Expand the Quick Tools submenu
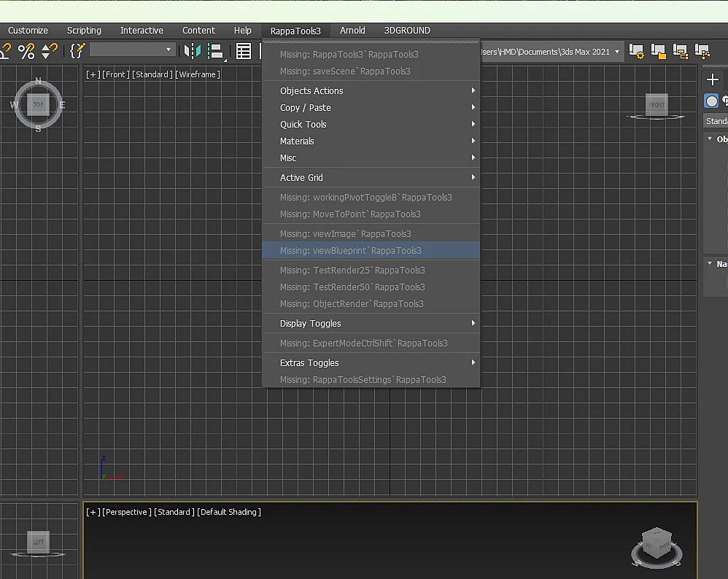The height and width of the screenshot is (579, 728). 371,124
